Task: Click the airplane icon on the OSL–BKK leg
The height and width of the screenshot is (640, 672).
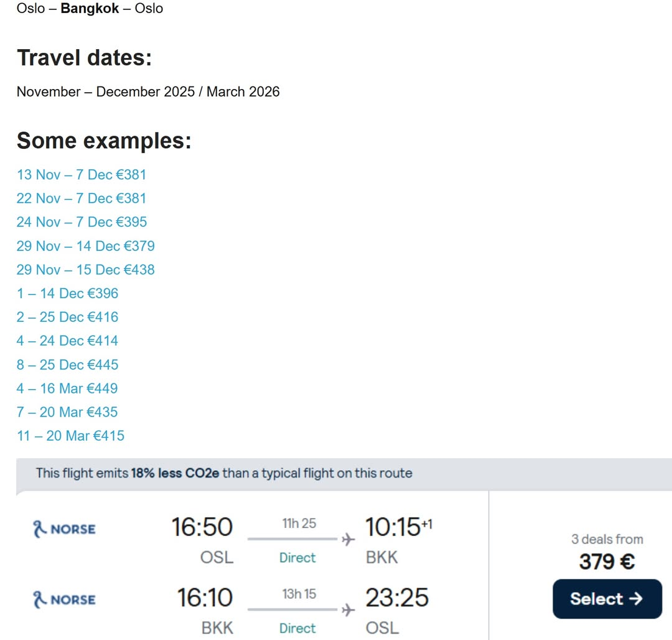Action: tap(348, 539)
